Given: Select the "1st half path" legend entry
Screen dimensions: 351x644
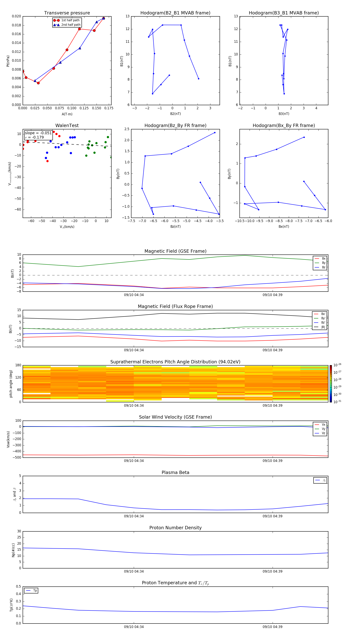Looking at the screenshot, I should [x=66, y=20].
